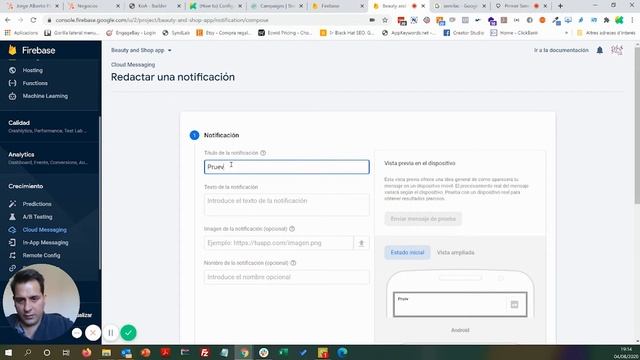Viewport: 640px width, 360px height.
Task: Switch to the Negocios browser tab
Action: (x=94, y=6)
